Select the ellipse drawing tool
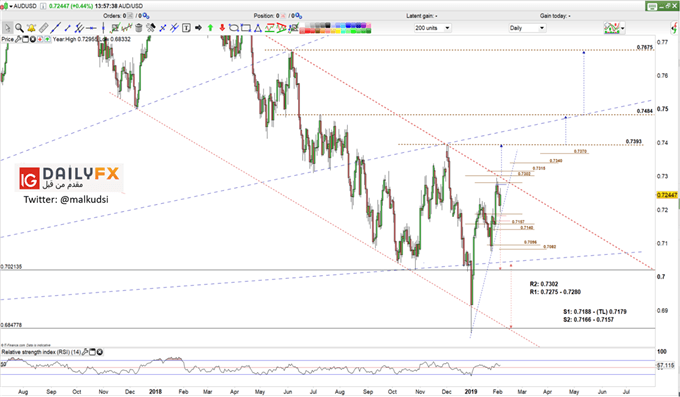Image resolution: width=680 pixels, height=397 pixels. pos(234,28)
